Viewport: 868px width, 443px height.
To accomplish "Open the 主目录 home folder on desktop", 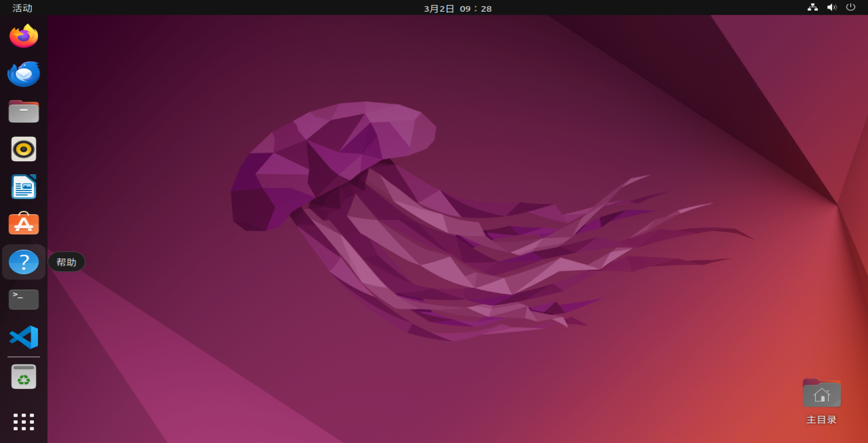I will pos(821,400).
